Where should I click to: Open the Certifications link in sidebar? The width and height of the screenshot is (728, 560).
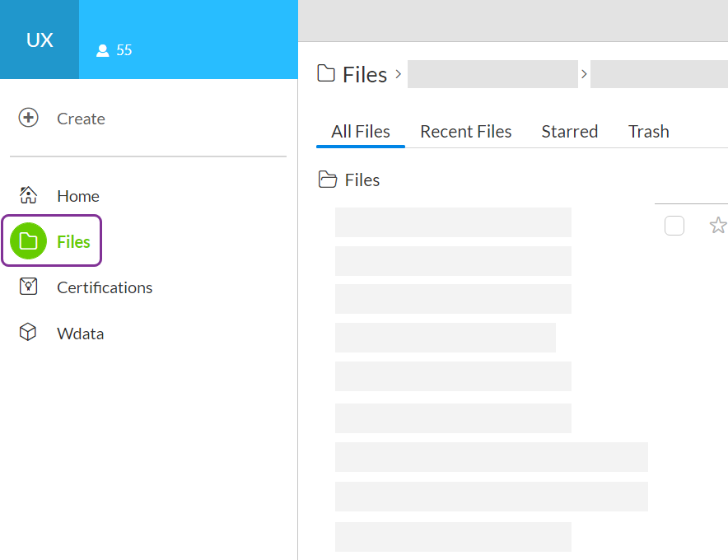105,287
